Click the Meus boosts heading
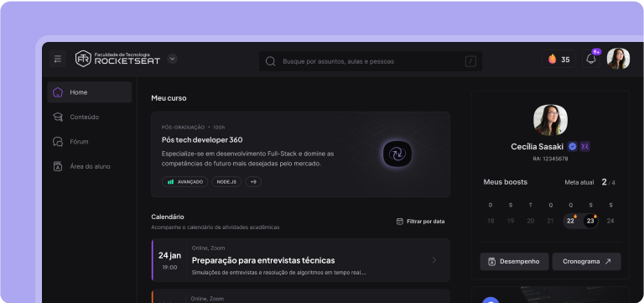The image size is (644, 303). 505,182
